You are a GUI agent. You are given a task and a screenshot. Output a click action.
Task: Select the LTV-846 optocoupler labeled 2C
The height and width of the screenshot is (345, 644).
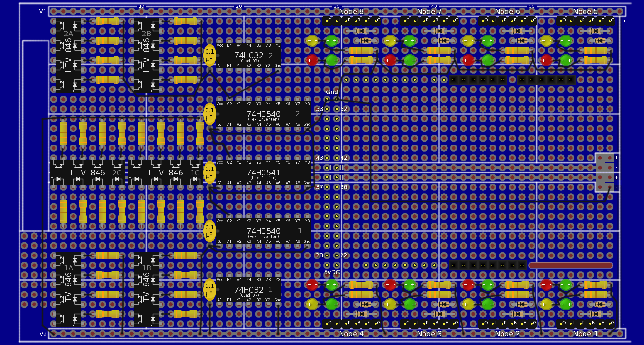pyautogui.click(x=88, y=173)
